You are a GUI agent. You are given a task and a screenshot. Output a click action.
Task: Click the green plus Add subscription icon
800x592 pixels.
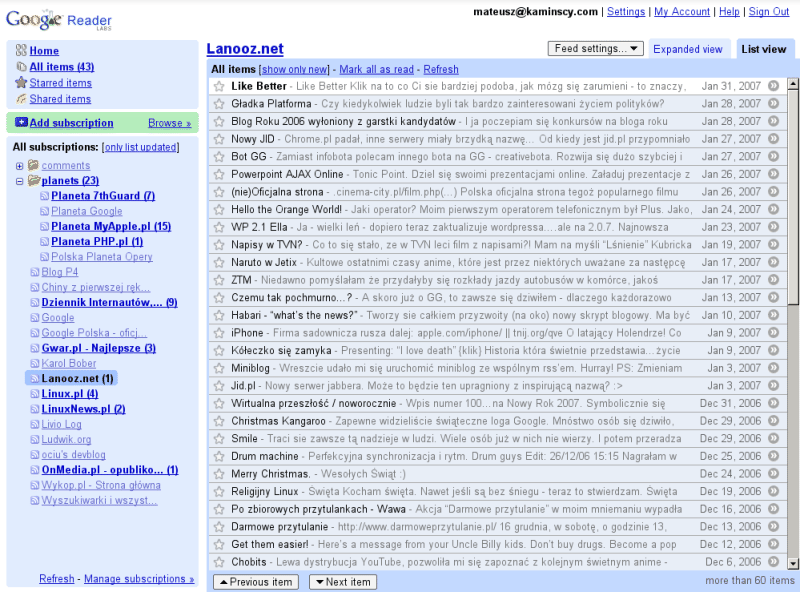coord(21,123)
